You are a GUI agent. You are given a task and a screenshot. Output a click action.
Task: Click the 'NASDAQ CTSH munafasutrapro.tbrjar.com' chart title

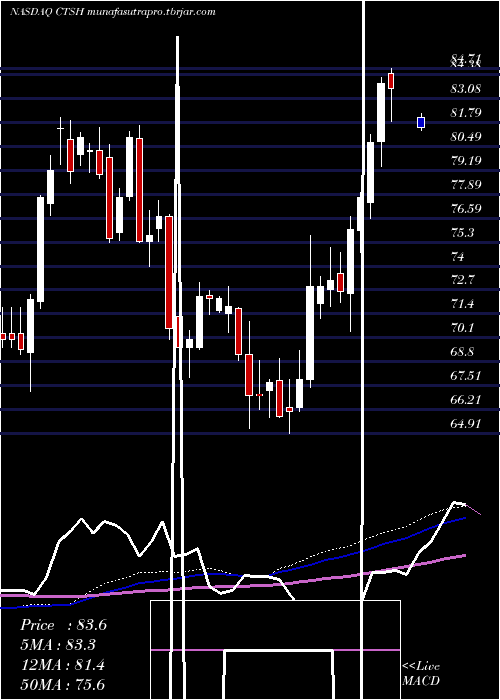point(112,12)
